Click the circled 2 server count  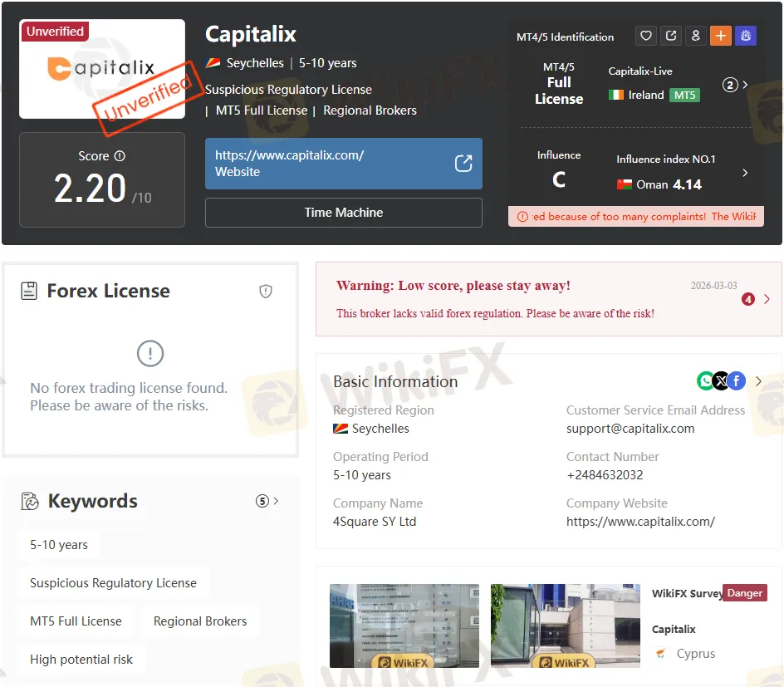tap(730, 85)
